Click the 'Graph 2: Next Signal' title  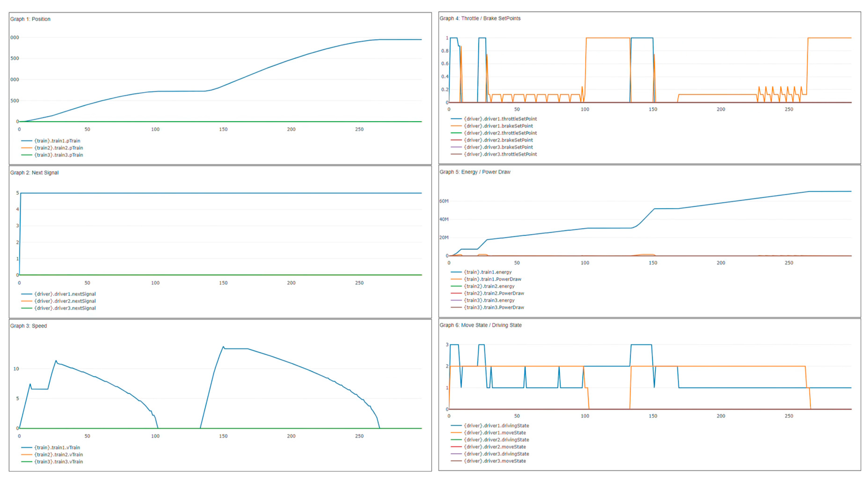[34, 173]
